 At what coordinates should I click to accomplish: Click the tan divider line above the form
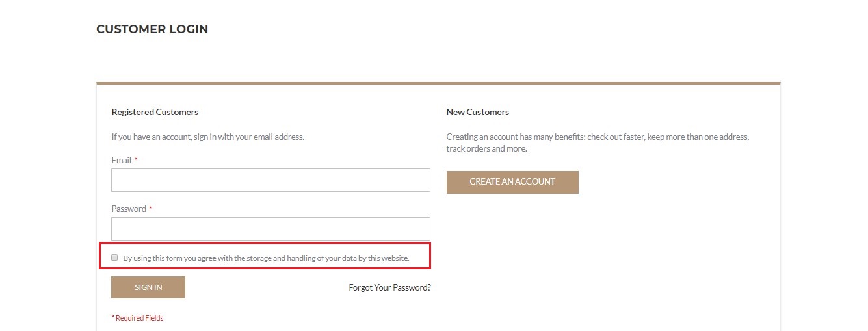[438, 83]
